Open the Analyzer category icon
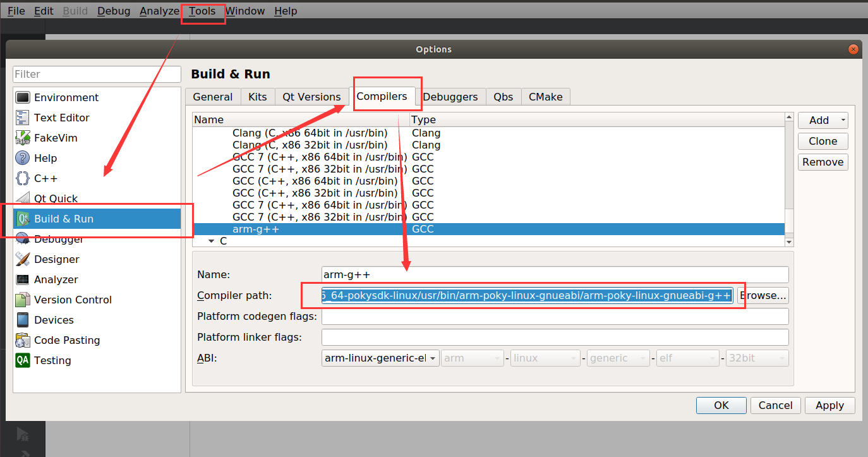The width and height of the screenshot is (868, 457). click(x=23, y=279)
